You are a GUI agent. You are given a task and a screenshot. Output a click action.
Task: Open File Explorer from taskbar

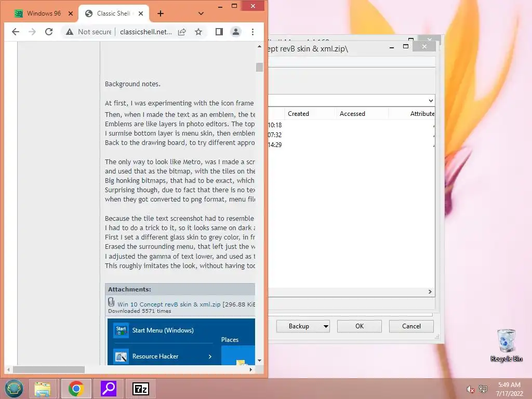coord(43,389)
